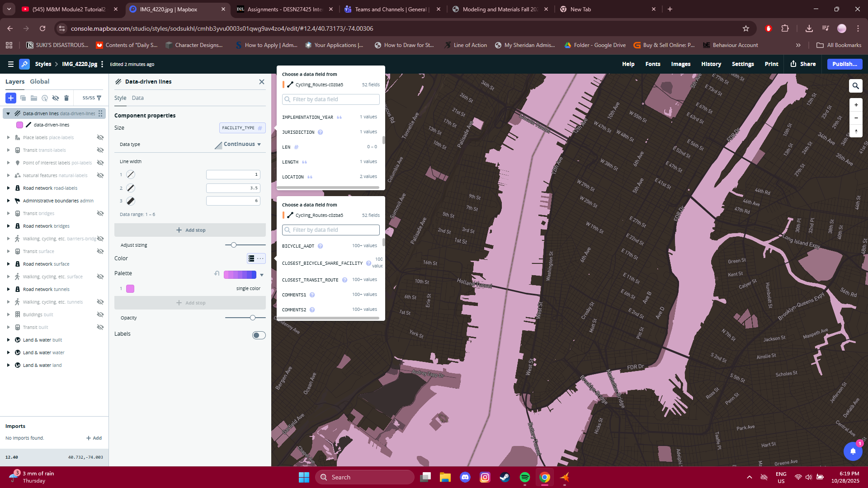The width and height of the screenshot is (868, 488).
Task: Unhide the Buildings built layer
Action: click(x=100, y=314)
